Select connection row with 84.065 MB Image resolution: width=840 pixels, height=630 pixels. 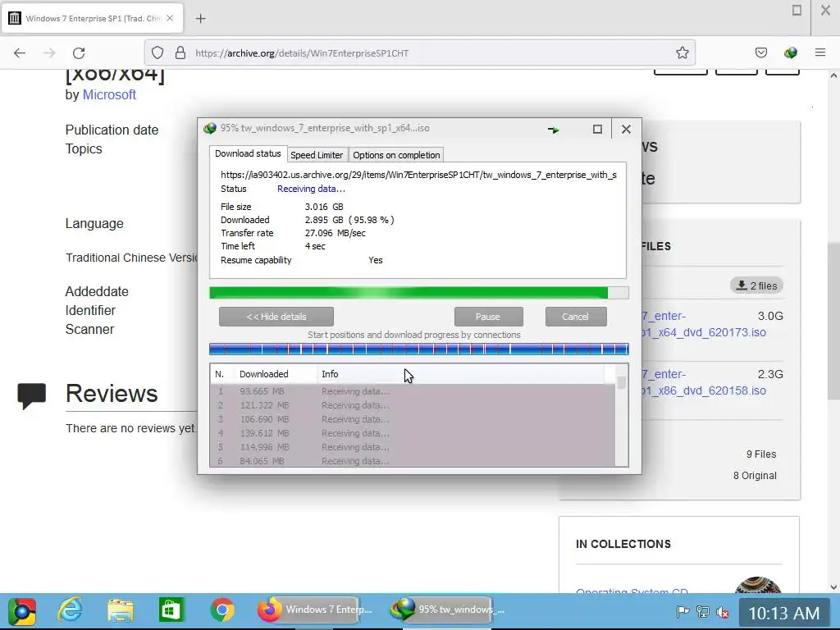413,461
